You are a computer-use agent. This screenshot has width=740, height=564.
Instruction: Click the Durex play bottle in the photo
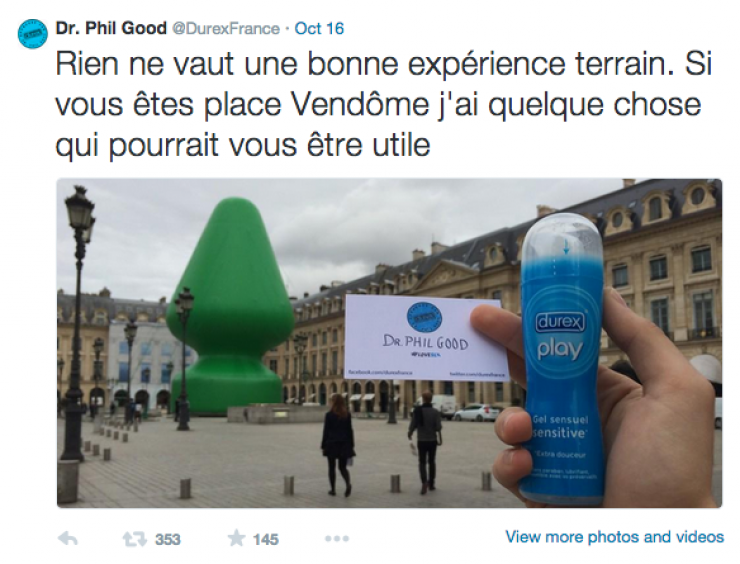562,360
